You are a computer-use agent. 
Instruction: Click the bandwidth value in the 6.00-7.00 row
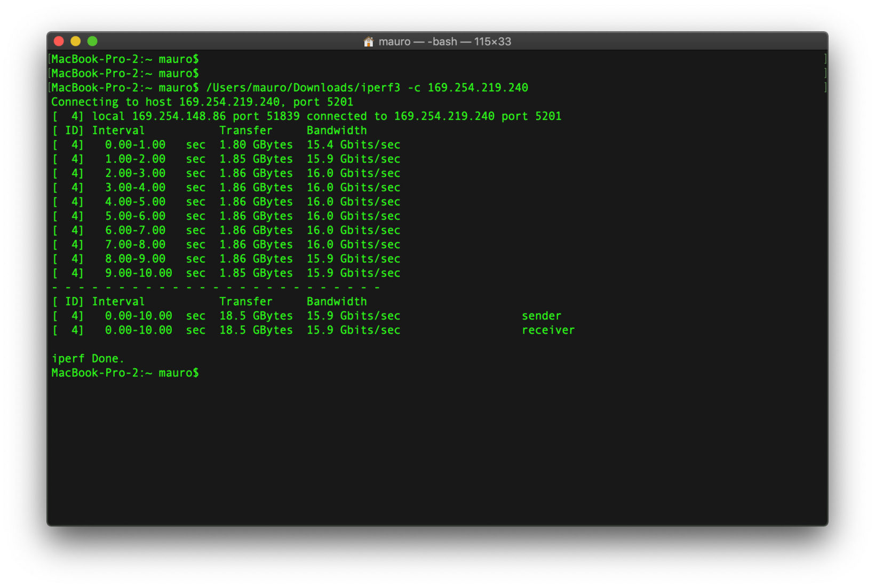pos(353,230)
